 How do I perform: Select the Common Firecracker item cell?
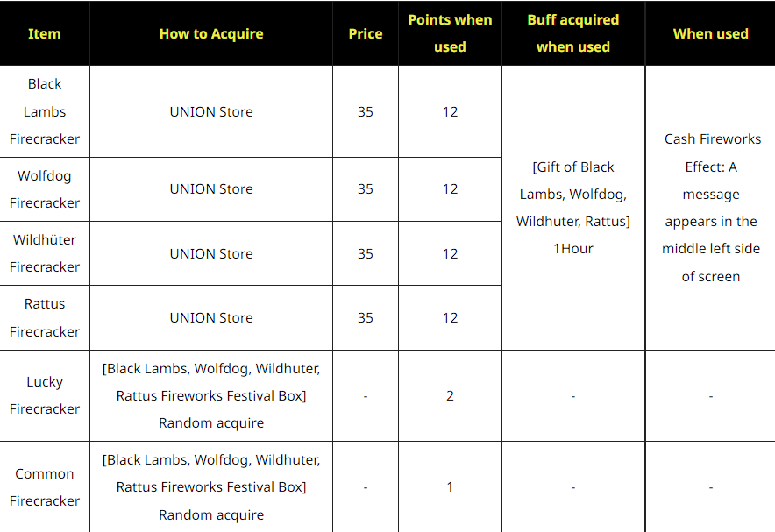click(x=45, y=486)
